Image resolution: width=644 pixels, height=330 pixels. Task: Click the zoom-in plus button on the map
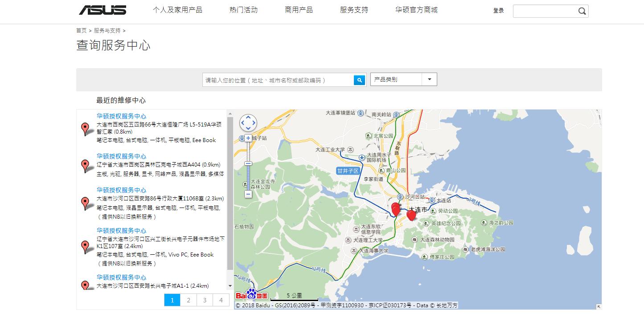(x=248, y=139)
